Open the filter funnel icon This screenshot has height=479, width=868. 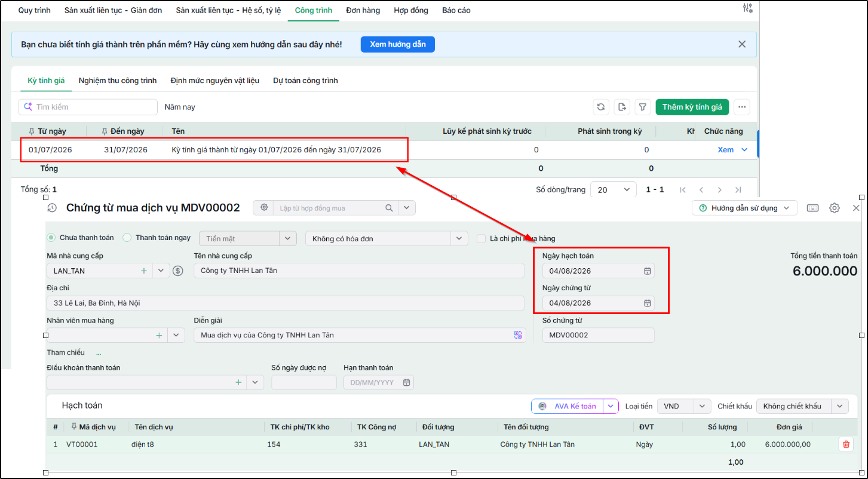pos(643,107)
